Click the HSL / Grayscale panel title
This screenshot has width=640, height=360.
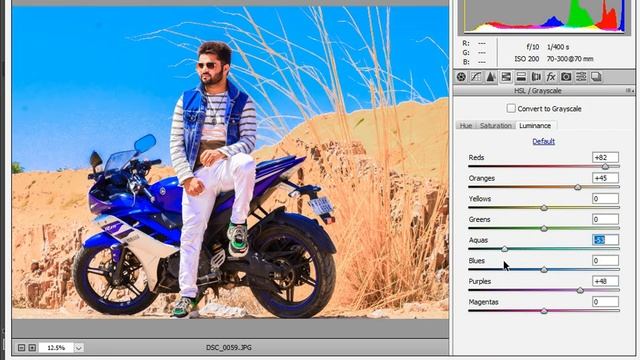tap(538, 91)
